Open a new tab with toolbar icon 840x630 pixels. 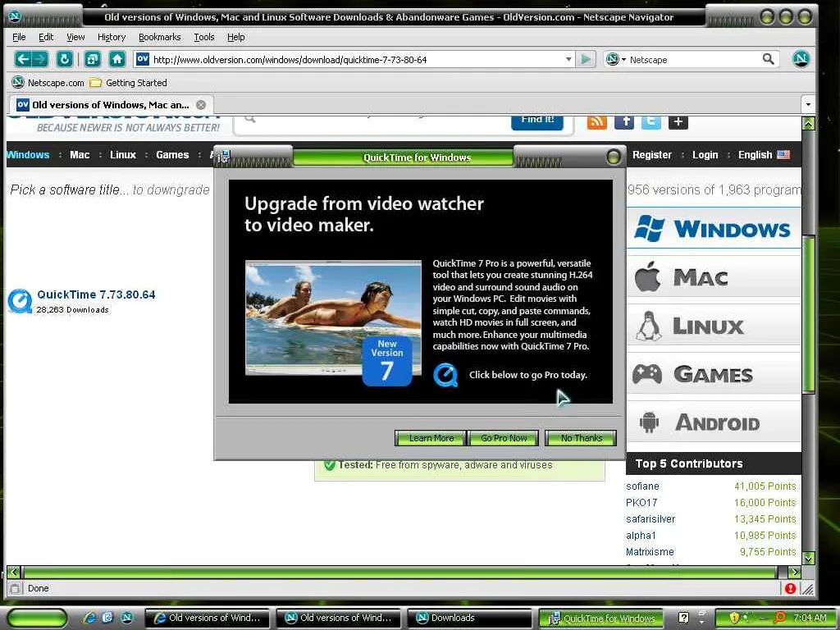93,59
